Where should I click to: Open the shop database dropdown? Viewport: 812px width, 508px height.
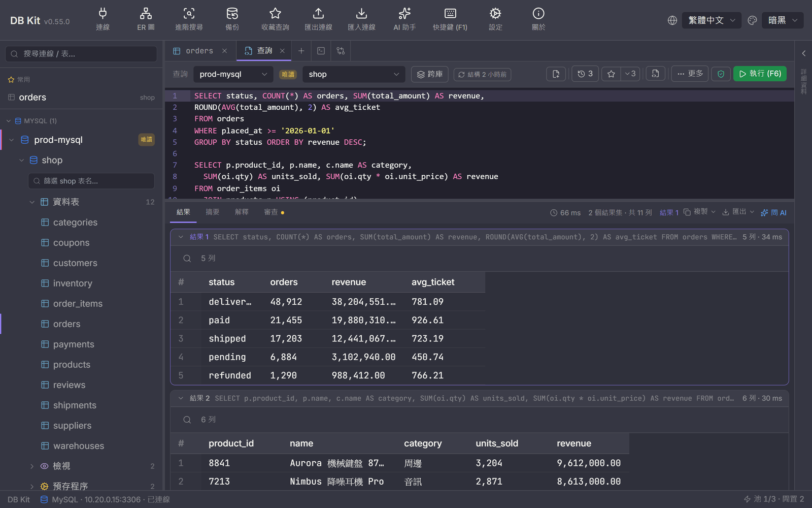click(x=354, y=74)
